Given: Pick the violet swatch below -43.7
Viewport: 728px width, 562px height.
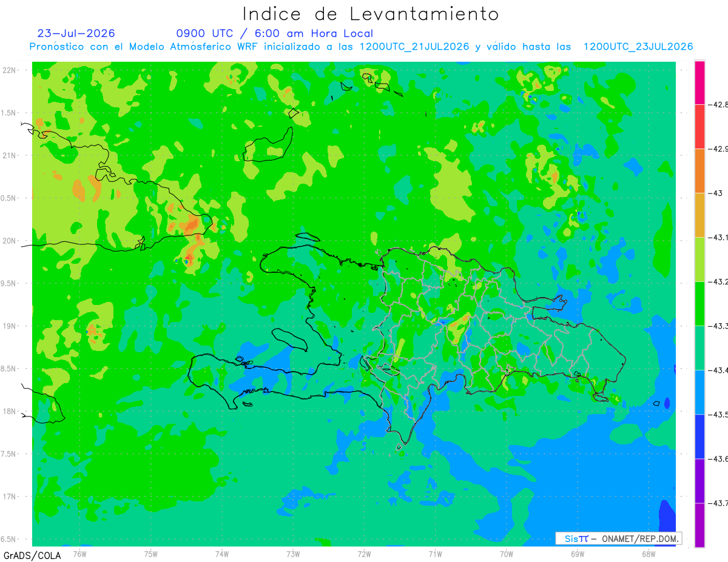Looking at the screenshot, I should point(699,525).
